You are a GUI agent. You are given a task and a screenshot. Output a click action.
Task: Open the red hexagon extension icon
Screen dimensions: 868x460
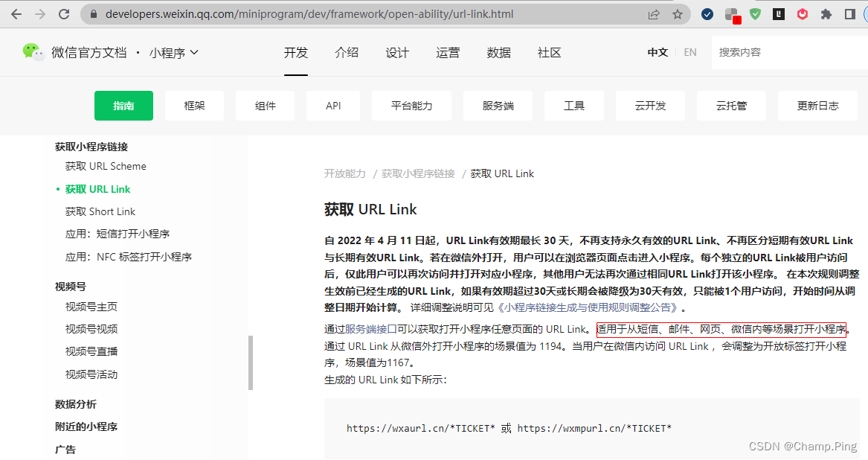pyautogui.click(x=802, y=14)
